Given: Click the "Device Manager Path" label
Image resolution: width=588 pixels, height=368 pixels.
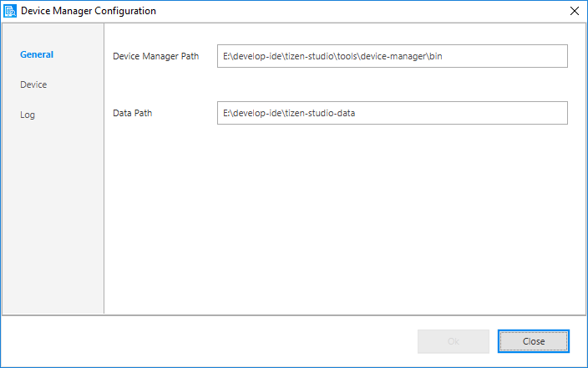Looking at the screenshot, I should pyautogui.click(x=155, y=56).
